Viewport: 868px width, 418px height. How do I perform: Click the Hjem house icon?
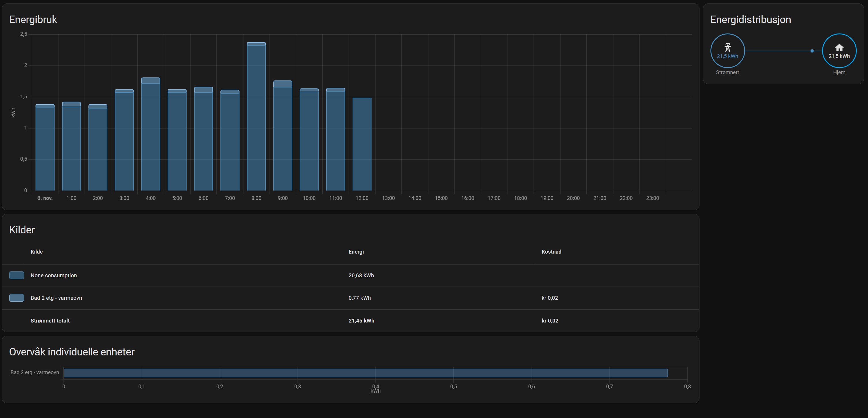pyautogui.click(x=839, y=48)
